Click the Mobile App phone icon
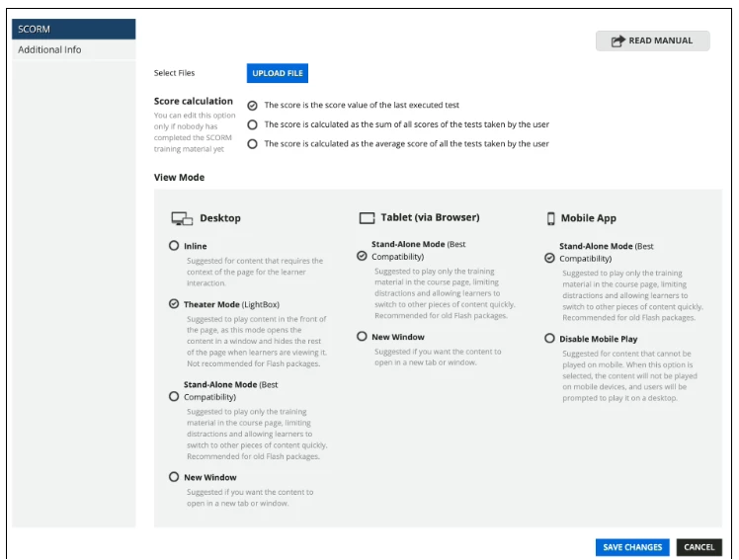 pyautogui.click(x=550, y=218)
